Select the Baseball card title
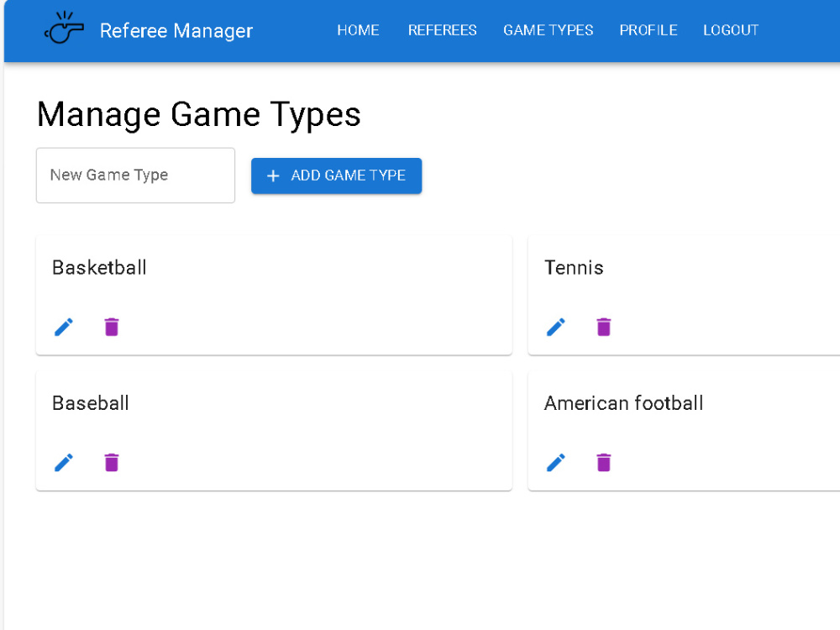Screen dimensions: 840x630 pos(91,403)
